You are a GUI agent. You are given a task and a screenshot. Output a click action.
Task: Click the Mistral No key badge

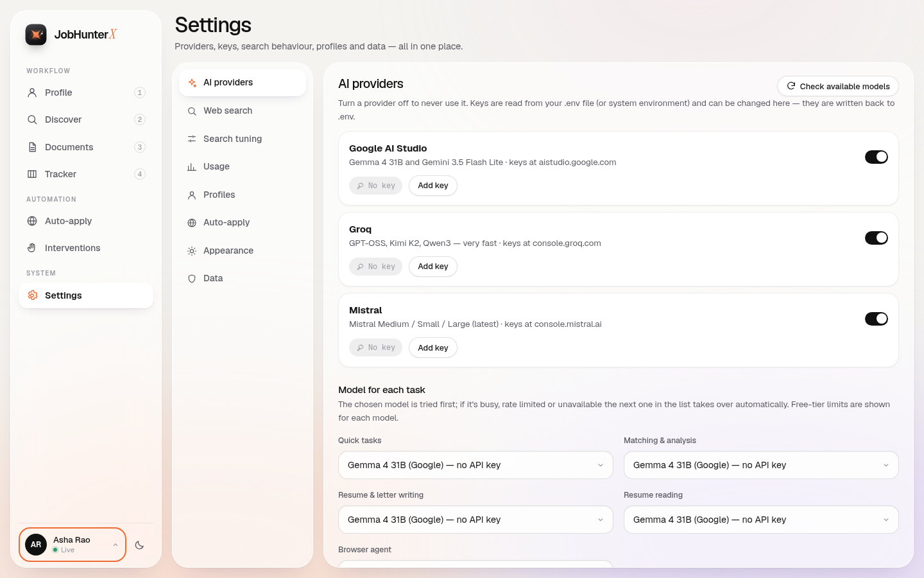(x=375, y=347)
